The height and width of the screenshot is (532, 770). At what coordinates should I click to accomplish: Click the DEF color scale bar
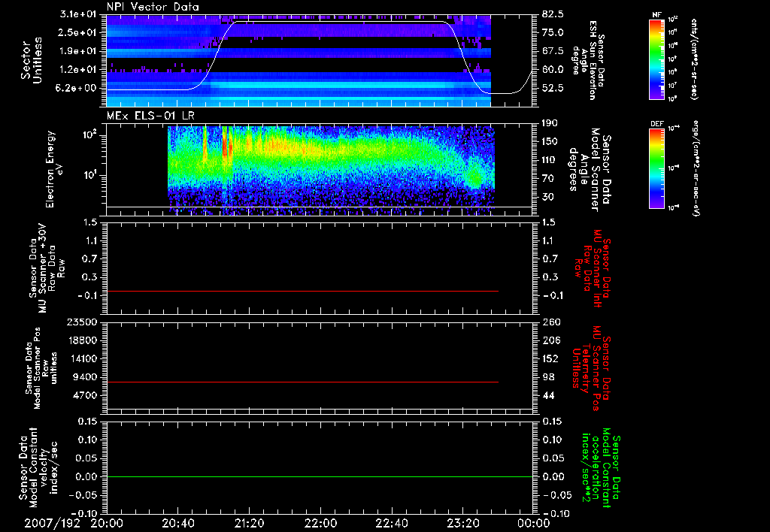(657, 168)
